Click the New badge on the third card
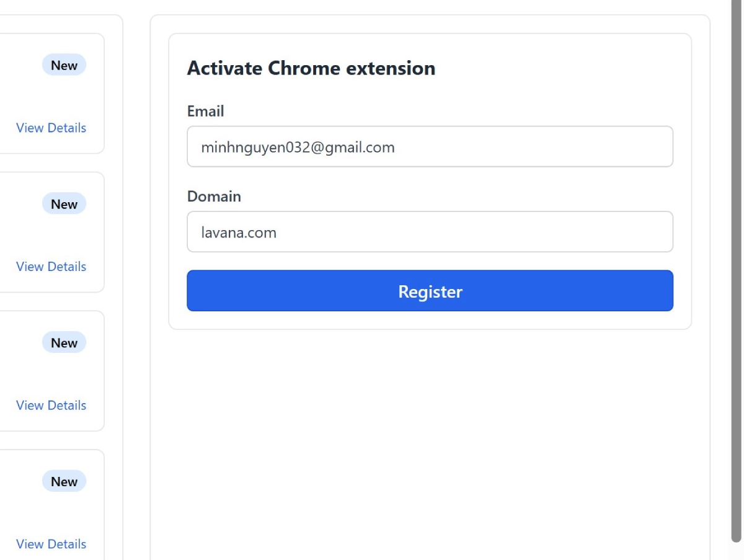 pos(64,343)
